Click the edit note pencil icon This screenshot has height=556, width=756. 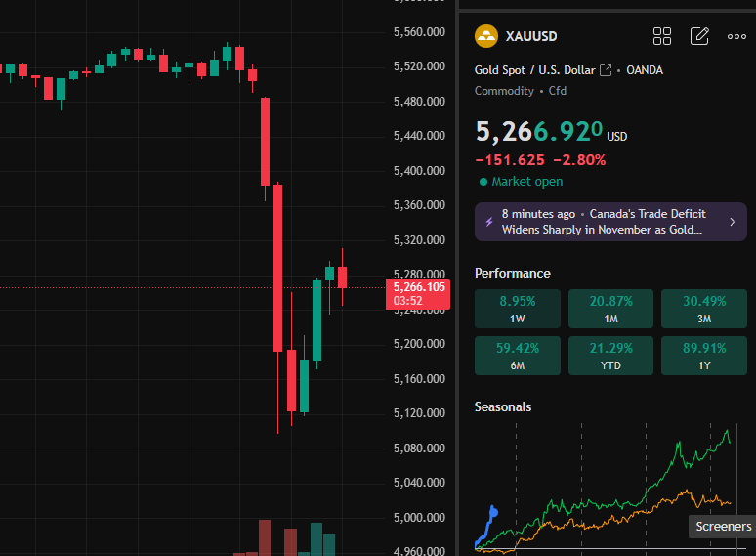(699, 36)
